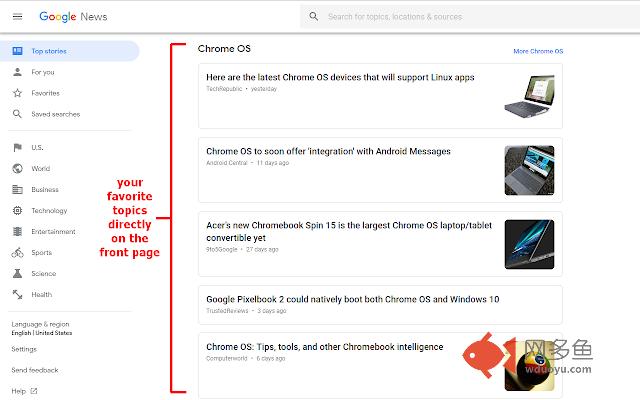Open the Technology news section
The height and width of the screenshot is (400, 640).
coord(49,211)
